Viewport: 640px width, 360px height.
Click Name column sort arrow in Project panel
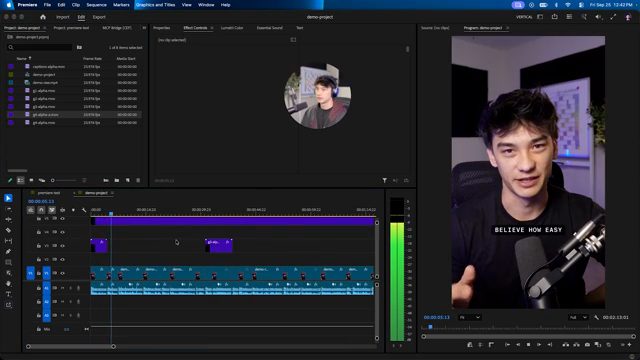(30, 58)
